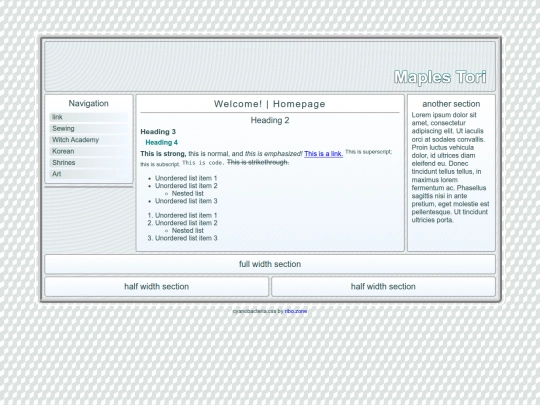540x405 pixels.
Task: Click the 'Heading 2' text
Action: click(270, 120)
